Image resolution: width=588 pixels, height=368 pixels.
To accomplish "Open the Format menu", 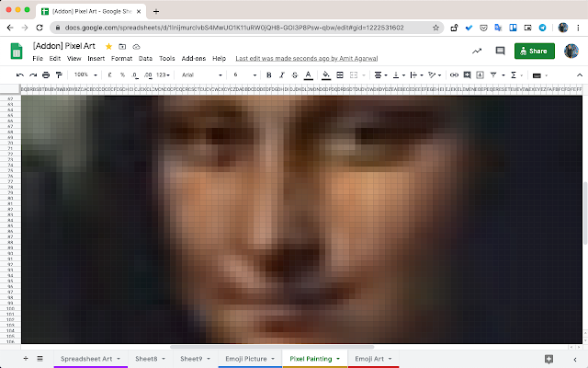I will (x=121, y=59).
